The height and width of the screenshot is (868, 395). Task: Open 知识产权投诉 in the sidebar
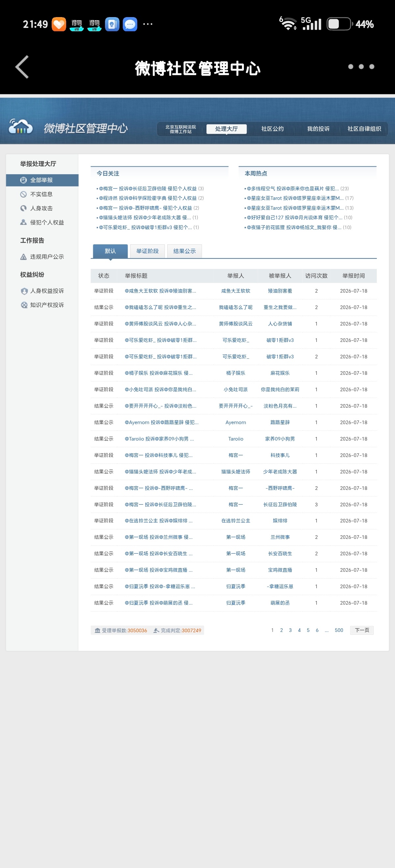pyautogui.click(x=47, y=305)
